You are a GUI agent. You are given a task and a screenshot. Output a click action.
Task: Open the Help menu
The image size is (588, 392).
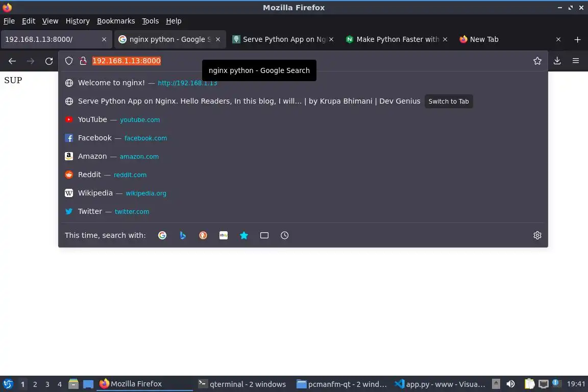click(x=174, y=21)
